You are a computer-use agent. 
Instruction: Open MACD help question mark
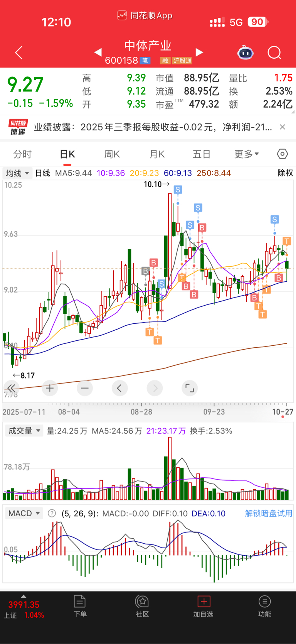pyautogui.click(x=52, y=514)
